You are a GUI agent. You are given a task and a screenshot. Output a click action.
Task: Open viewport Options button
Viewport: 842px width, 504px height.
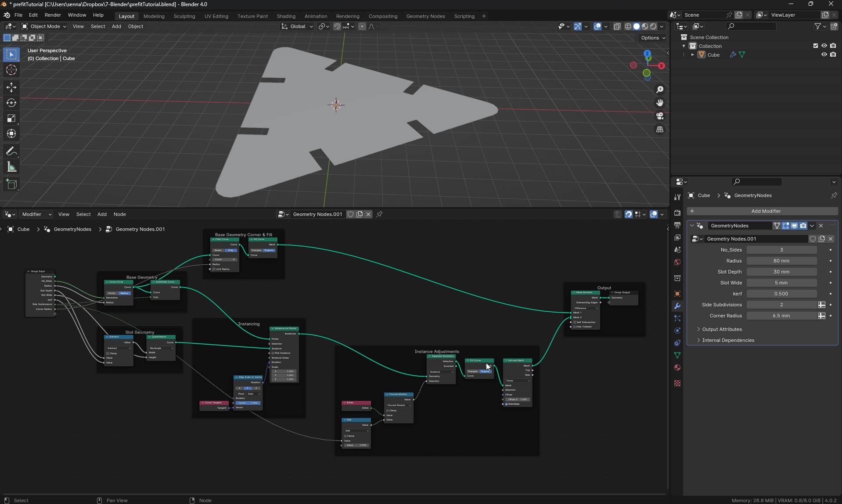tap(652, 38)
